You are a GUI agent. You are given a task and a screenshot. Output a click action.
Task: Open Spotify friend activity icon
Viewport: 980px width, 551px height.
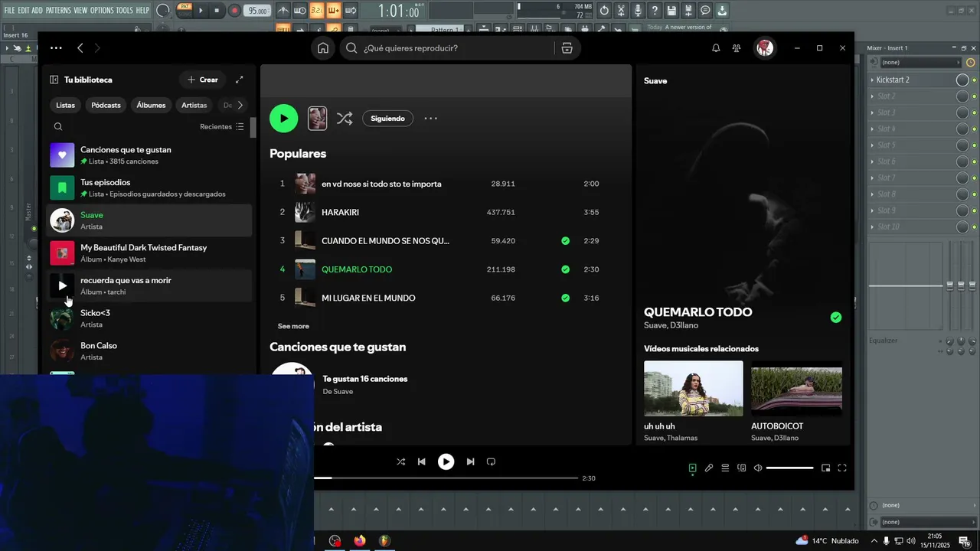737,48
